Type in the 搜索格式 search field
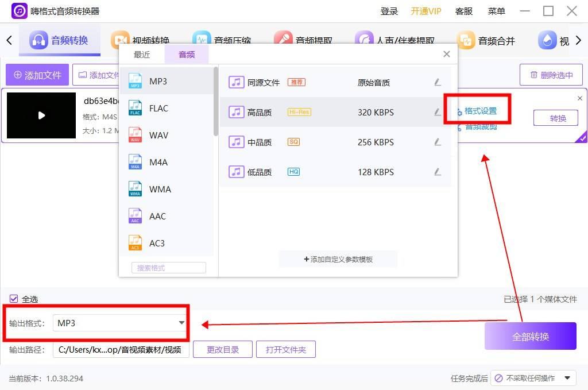The image size is (588, 390). pos(168,268)
